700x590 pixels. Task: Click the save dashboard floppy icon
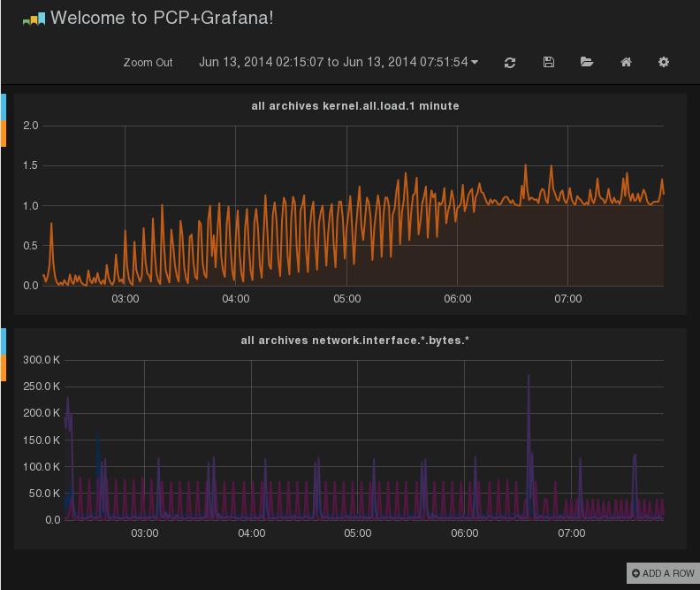549,62
